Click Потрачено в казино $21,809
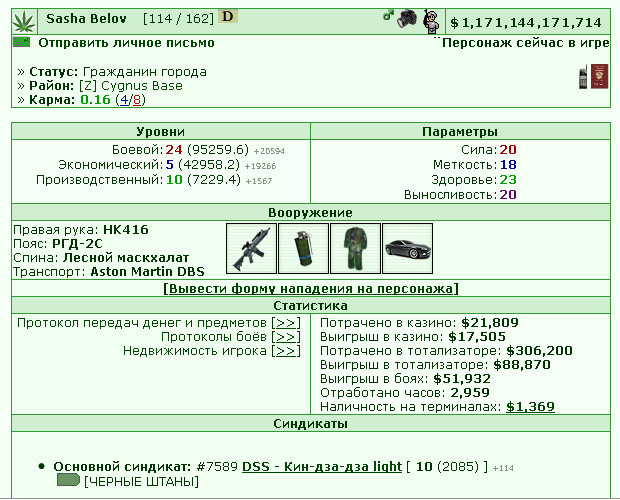Image resolution: width=620 pixels, height=500 pixels. tap(490, 323)
